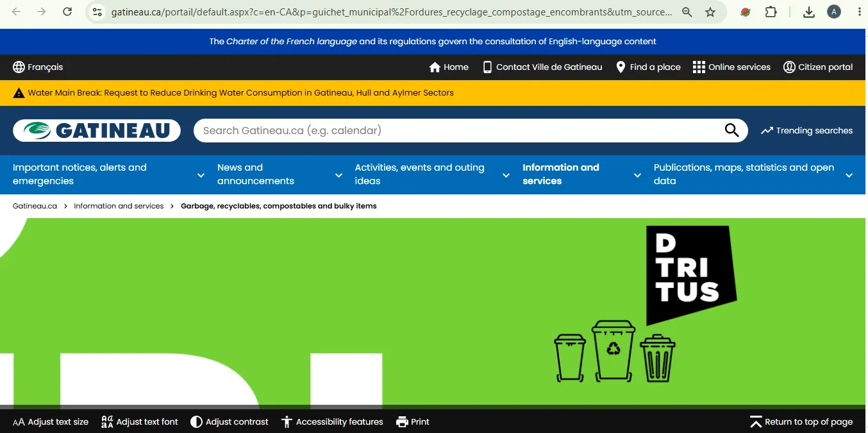Click the browser address bar URL
Image resolution: width=868 pixels, height=433 pixels.
pos(392,12)
